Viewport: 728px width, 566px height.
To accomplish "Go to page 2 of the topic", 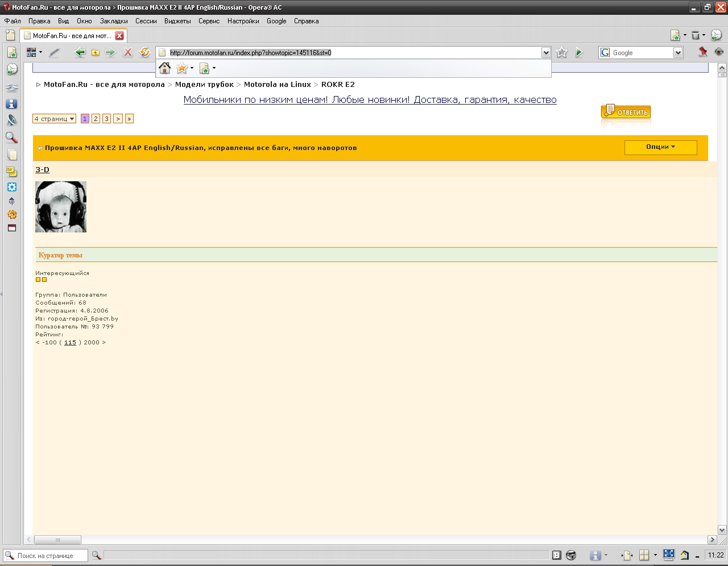I will pyautogui.click(x=96, y=119).
